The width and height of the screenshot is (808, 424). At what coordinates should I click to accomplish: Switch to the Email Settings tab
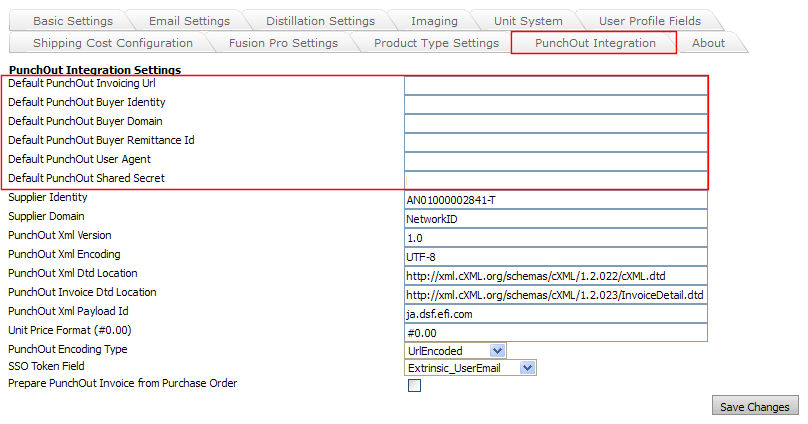coord(189,21)
